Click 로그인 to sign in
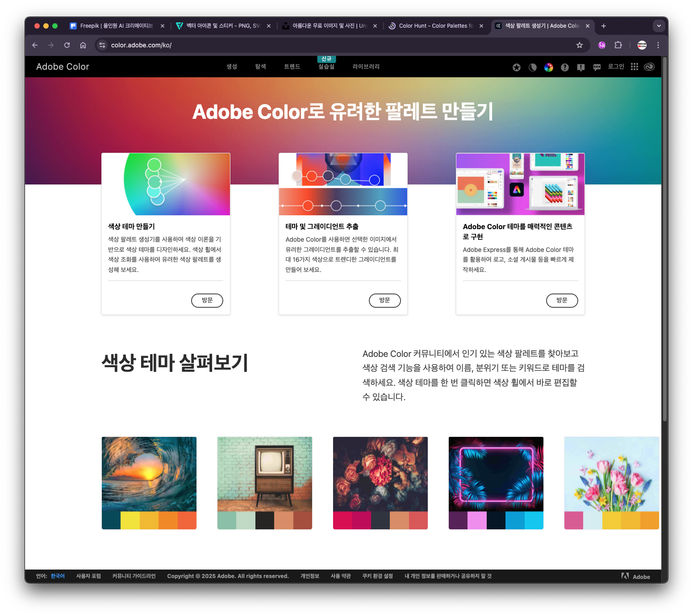This screenshot has height=616, width=693. (616, 67)
